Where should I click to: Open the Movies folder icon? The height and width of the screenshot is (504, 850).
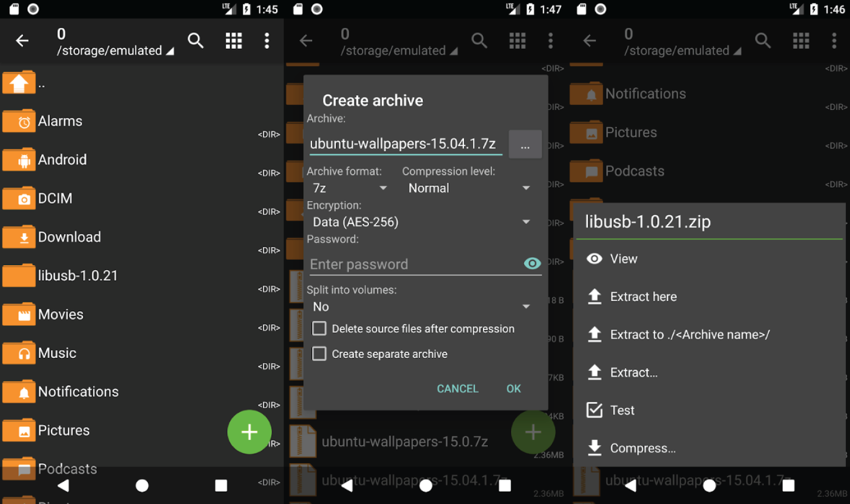(x=19, y=314)
